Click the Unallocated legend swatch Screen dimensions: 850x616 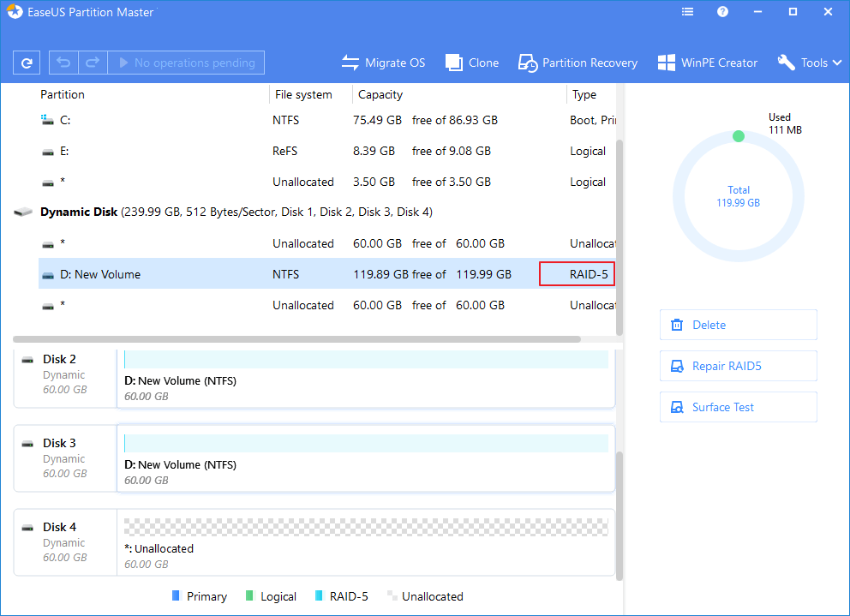point(392,595)
